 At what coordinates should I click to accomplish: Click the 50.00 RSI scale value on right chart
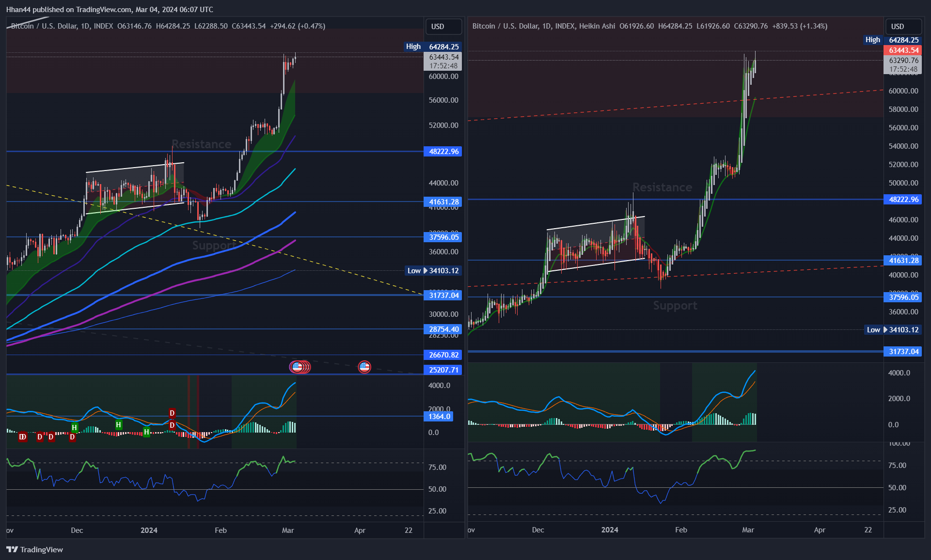(897, 488)
